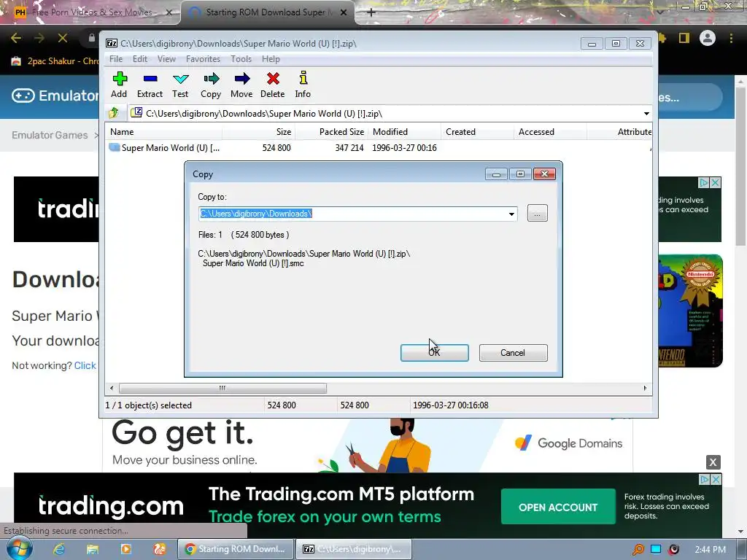Viewport: 747px width, 560px height.
Task: Click OK in the Copy dialog
Action: [x=435, y=353]
